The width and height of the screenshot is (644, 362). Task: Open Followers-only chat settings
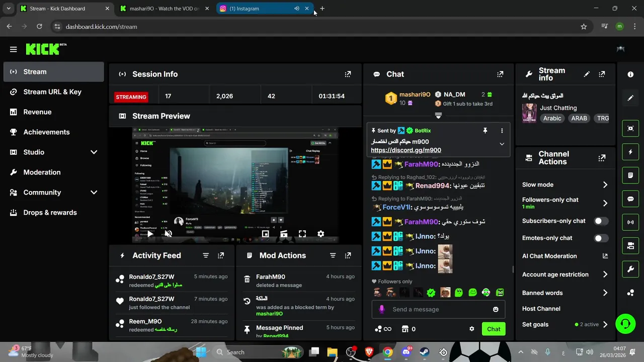pyautogui.click(x=565, y=203)
